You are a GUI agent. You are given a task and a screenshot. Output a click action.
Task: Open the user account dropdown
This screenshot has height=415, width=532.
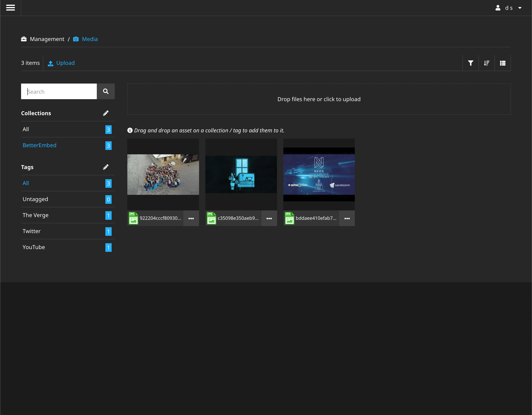coord(509,8)
